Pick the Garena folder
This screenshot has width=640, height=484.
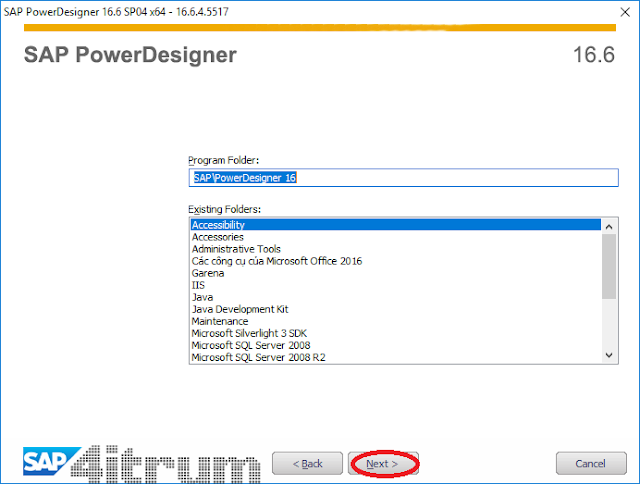tap(396, 273)
